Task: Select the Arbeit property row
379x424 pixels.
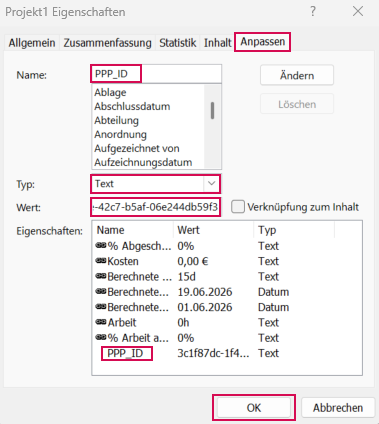Action: 227,323
